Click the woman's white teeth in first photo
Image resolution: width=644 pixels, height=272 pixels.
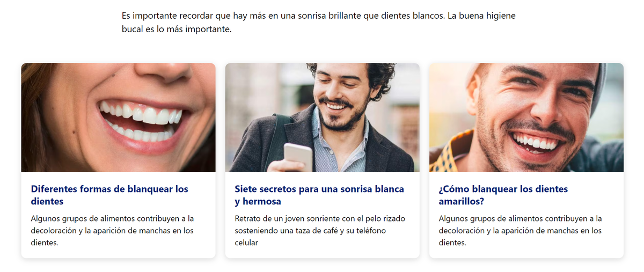tap(142, 122)
